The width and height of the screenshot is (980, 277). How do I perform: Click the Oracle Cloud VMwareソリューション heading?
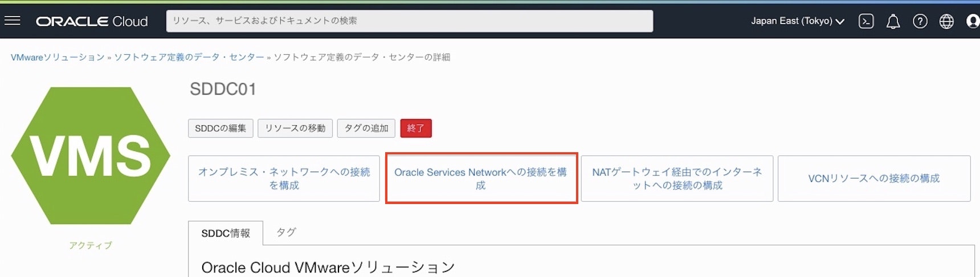[328, 267]
